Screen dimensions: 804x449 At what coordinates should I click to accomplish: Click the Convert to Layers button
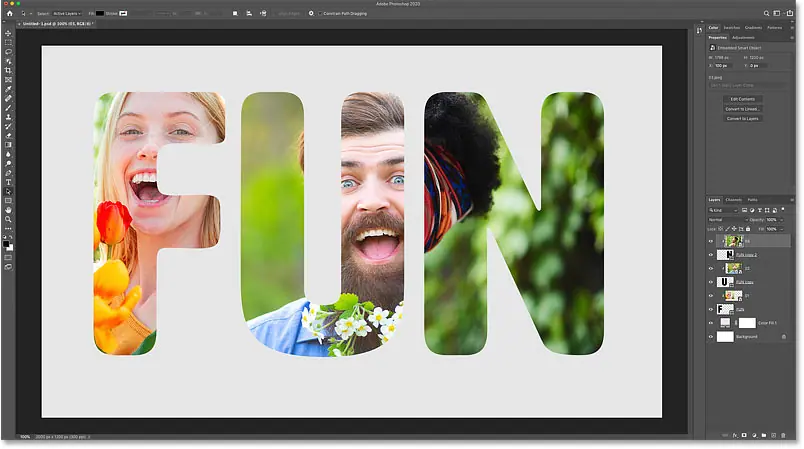coord(743,118)
